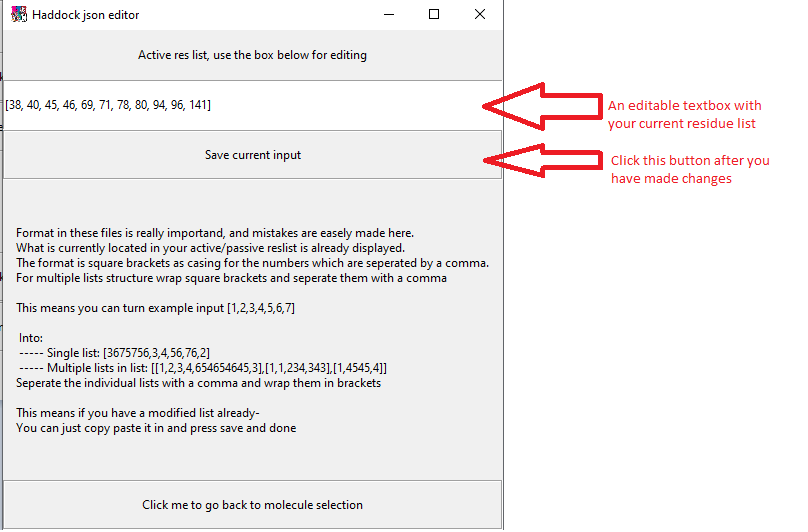Click the Save current input button
Viewport: 808px width, 532px height.
[252, 155]
